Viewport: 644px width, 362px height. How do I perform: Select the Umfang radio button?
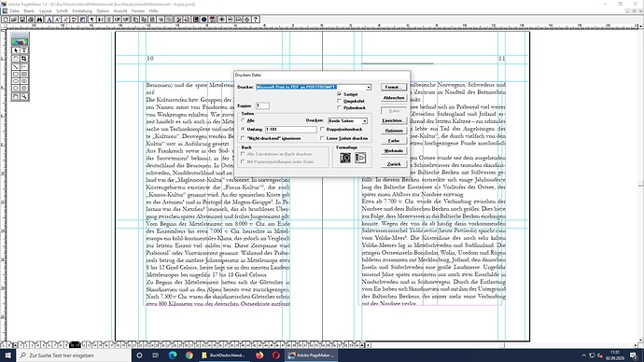tap(244, 130)
